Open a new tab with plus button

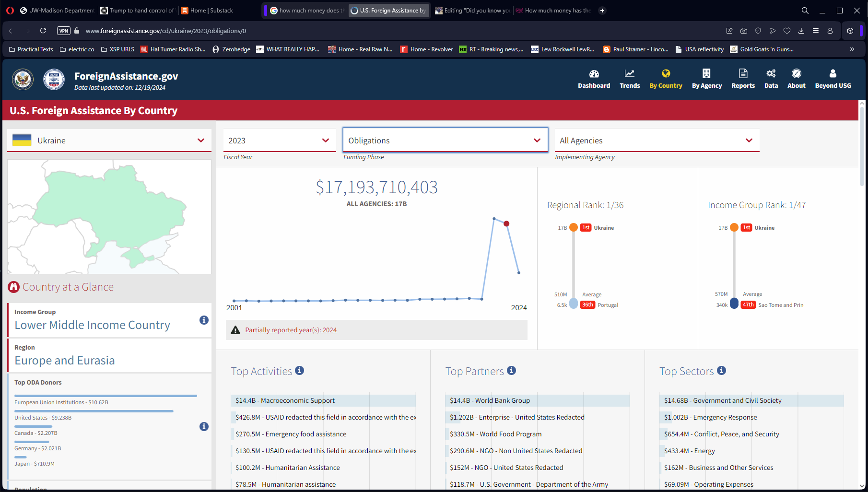pyautogui.click(x=602, y=10)
